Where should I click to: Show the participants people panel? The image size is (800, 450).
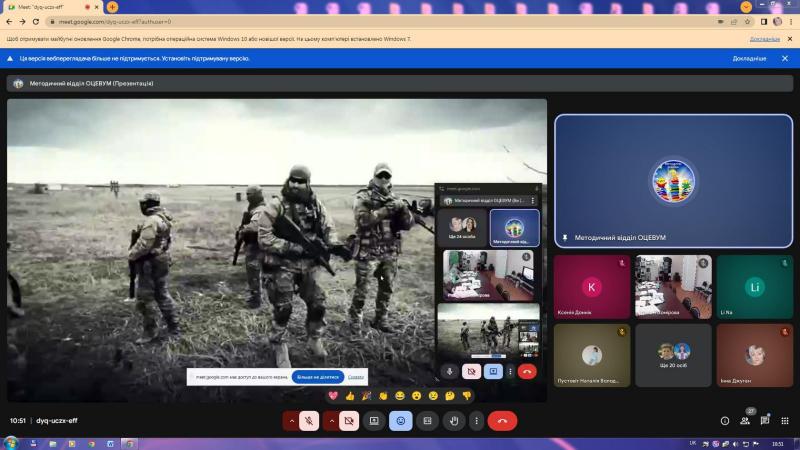click(x=745, y=421)
